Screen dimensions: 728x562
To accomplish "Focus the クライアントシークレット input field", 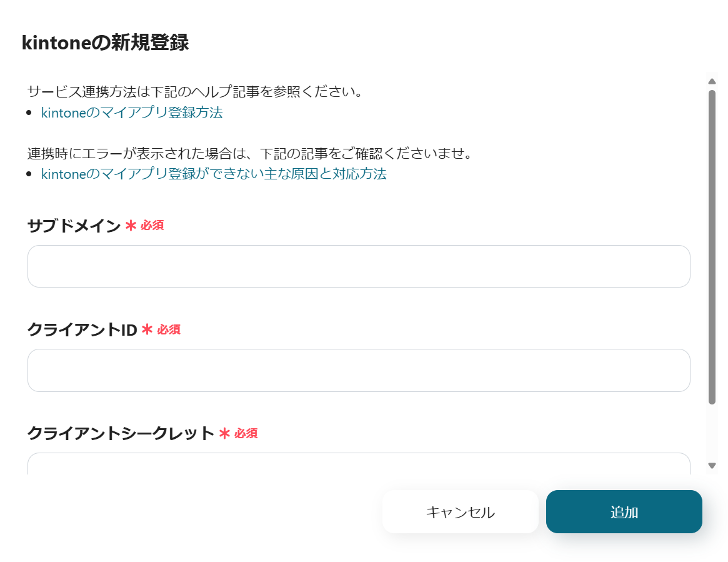I will (x=359, y=464).
